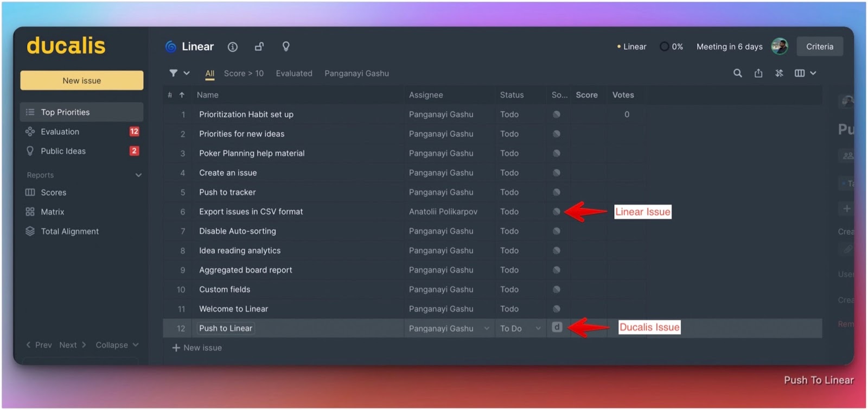Open the Idea reading analytics issue
This screenshot has width=868, height=410.
(240, 251)
